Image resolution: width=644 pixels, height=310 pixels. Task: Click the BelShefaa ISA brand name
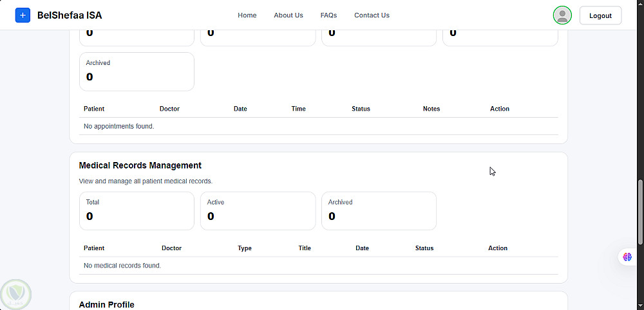(70, 15)
